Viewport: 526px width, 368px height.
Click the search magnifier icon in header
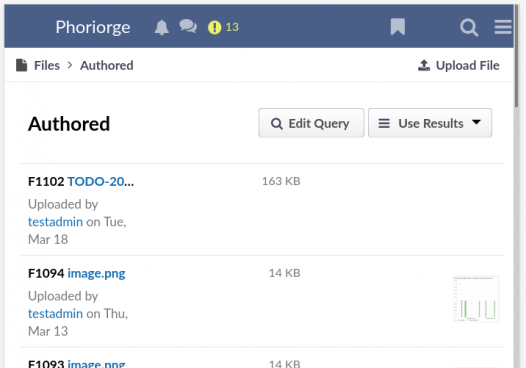(469, 27)
